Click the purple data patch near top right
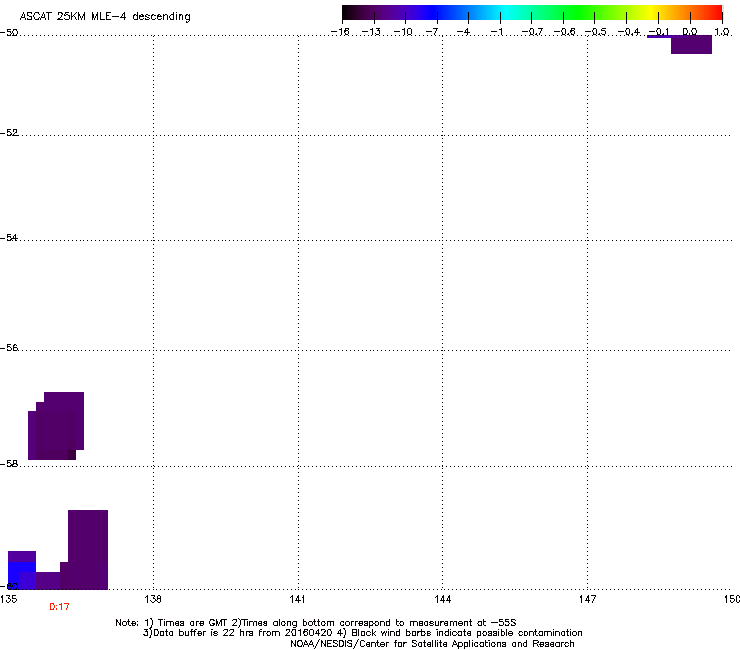The image size is (740, 650). [691, 45]
